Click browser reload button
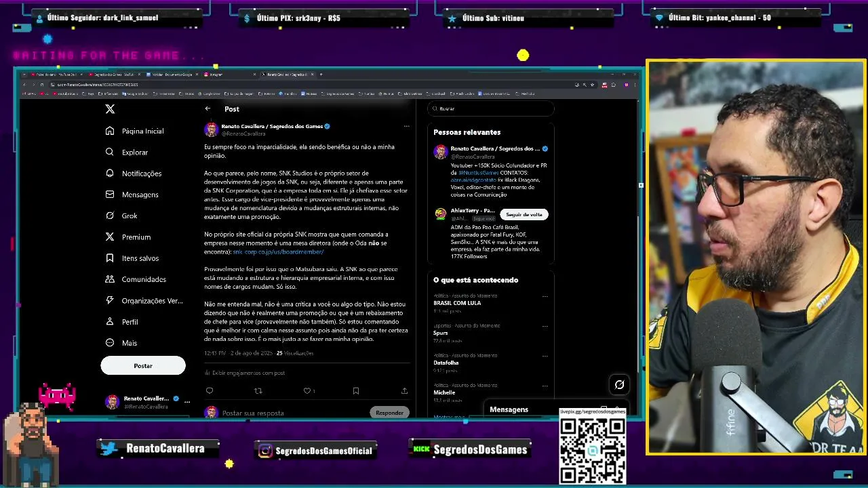 [41, 85]
